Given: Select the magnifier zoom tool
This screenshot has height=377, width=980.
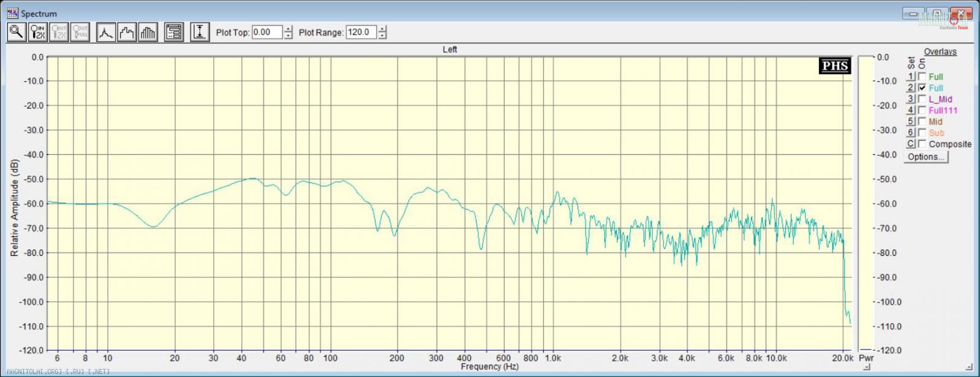Looking at the screenshot, I should [17, 32].
